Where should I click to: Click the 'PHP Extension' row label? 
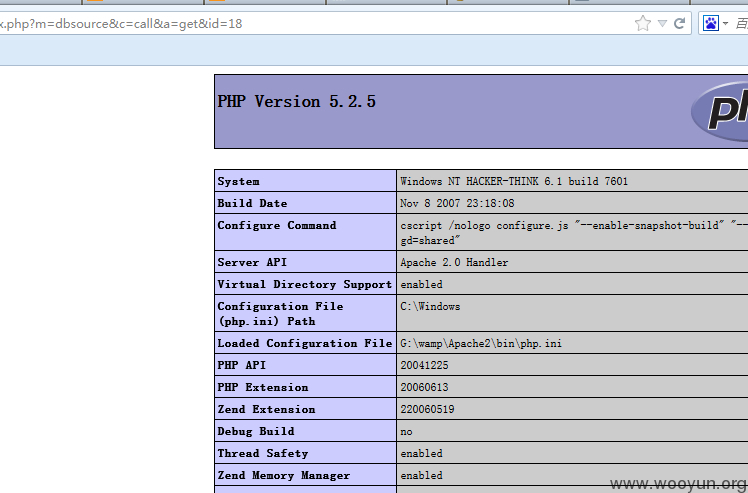pos(263,387)
